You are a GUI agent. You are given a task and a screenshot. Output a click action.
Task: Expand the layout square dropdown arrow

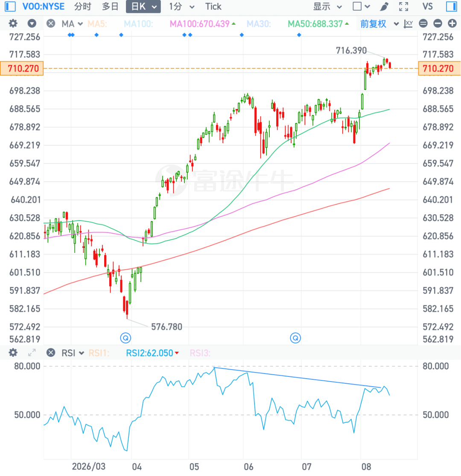tap(367, 6)
